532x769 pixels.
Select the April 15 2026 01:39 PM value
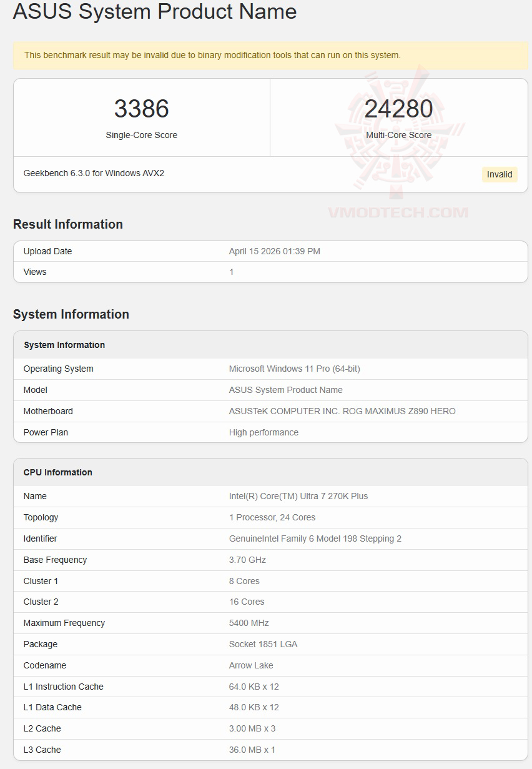pyautogui.click(x=275, y=251)
